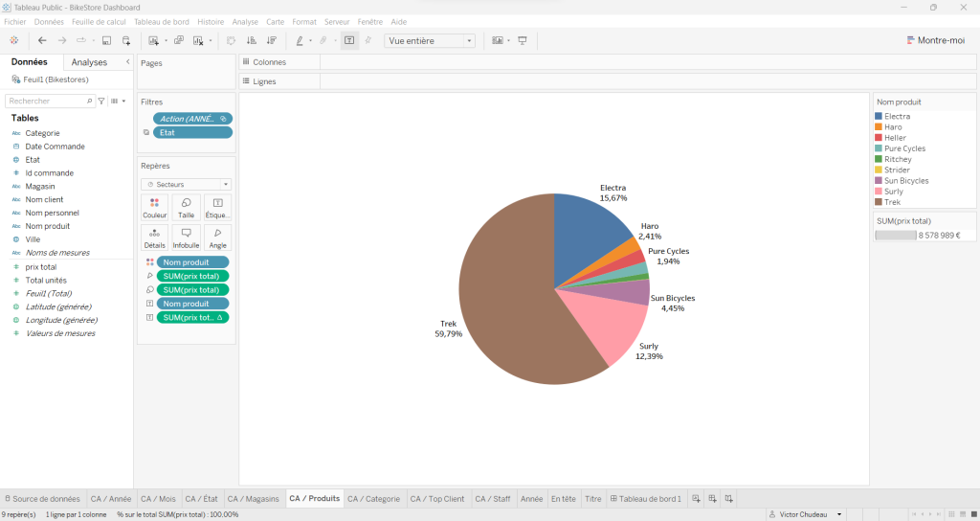Viewport: 980px width, 521px height.
Task: Switch to the CA / Categorie sheet tab
Action: pyautogui.click(x=374, y=498)
